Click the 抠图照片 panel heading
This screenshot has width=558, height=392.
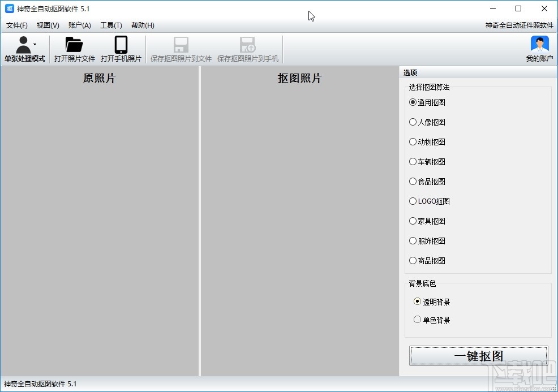(299, 78)
